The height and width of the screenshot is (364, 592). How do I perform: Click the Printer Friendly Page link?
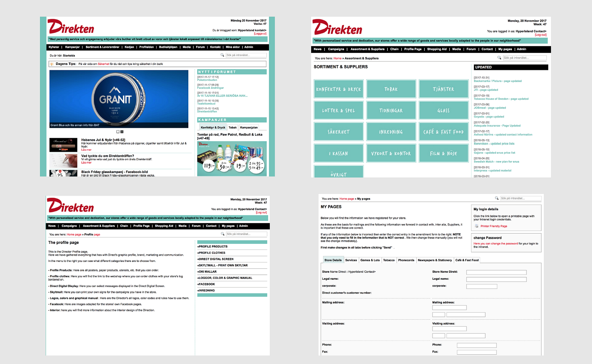(x=494, y=226)
